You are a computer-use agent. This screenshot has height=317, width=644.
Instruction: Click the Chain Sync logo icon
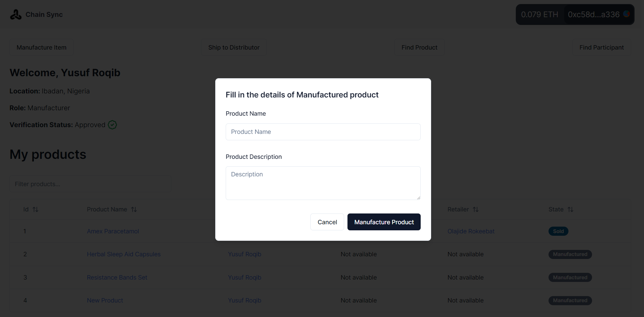click(x=16, y=15)
